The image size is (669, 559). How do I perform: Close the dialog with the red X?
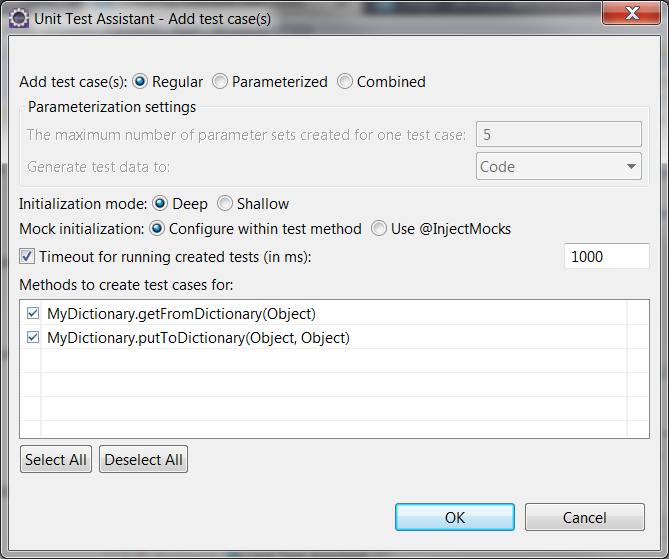[x=632, y=13]
